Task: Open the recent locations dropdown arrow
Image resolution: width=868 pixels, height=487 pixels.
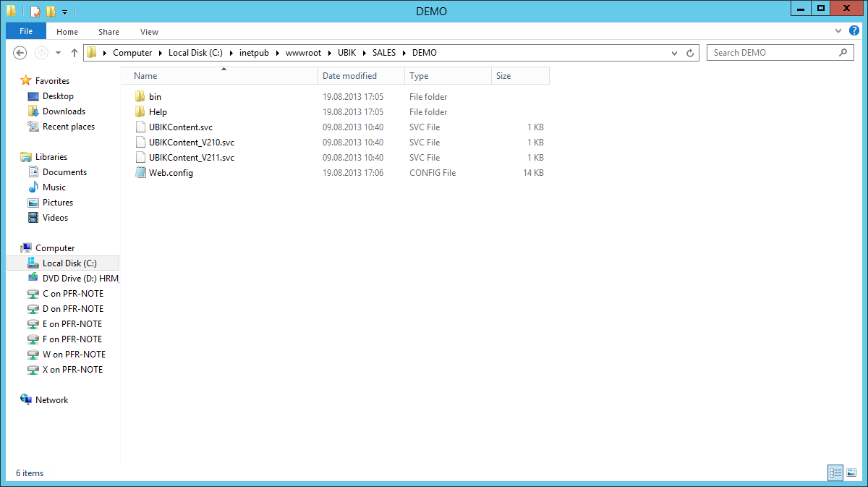Action: pyautogui.click(x=59, y=53)
